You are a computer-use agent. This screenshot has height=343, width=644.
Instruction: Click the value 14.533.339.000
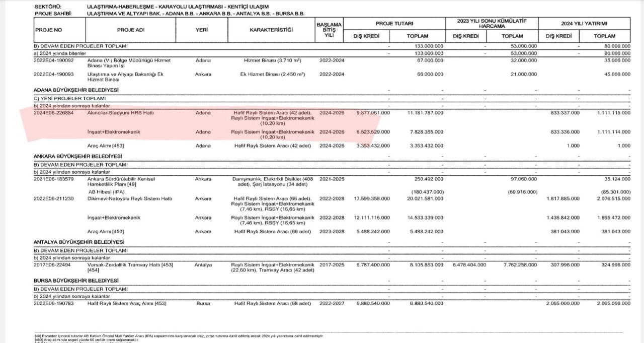pyautogui.click(x=425, y=218)
